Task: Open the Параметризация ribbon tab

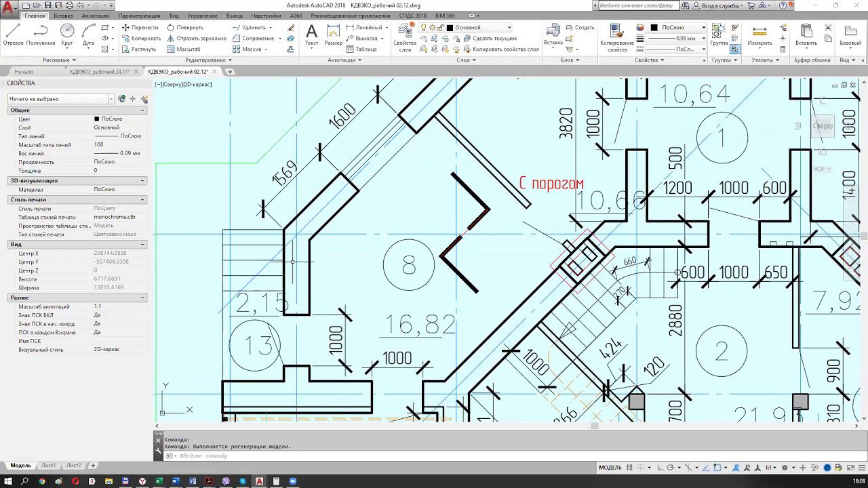Action: [x=139, y=16]
